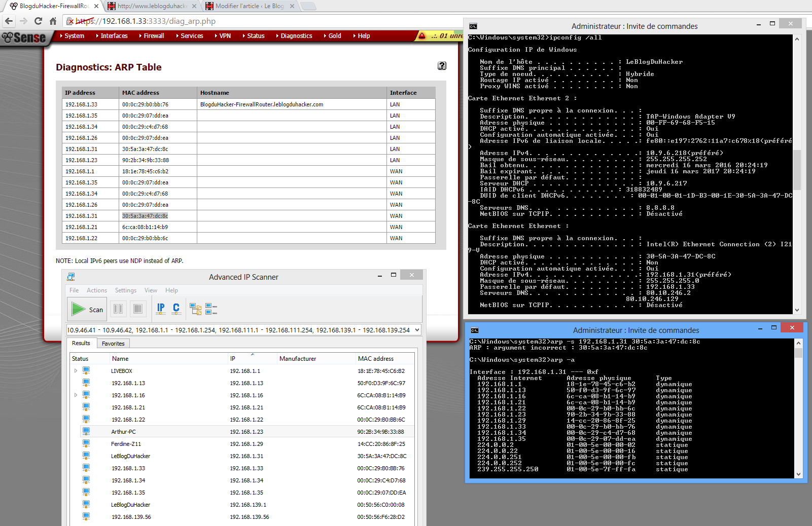Click the C subnet class toolbar icon
The height and width of the screenshot is (526, 812).
pos(176,308)
